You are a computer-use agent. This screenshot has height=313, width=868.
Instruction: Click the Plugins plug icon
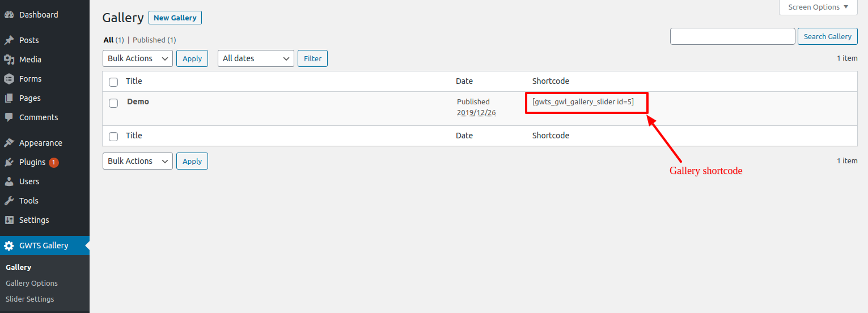(x=9, y=162)
